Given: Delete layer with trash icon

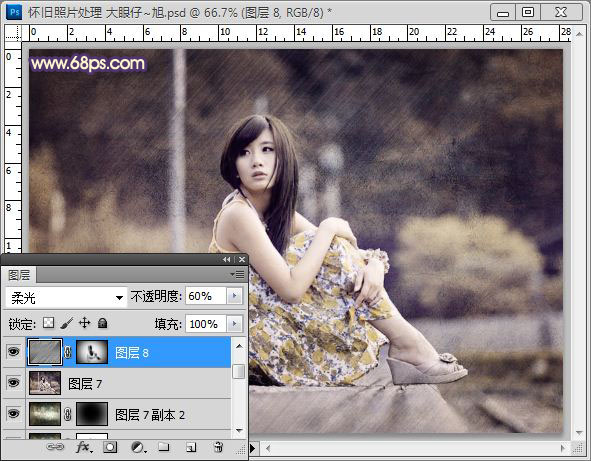Looking at the screenshot, I should click(x=218, y=447).
